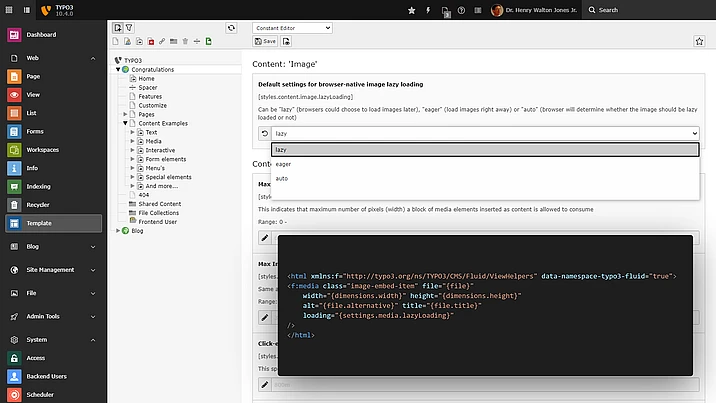
Task: Click the flush cache lightning icon
Action: [429, 10]
